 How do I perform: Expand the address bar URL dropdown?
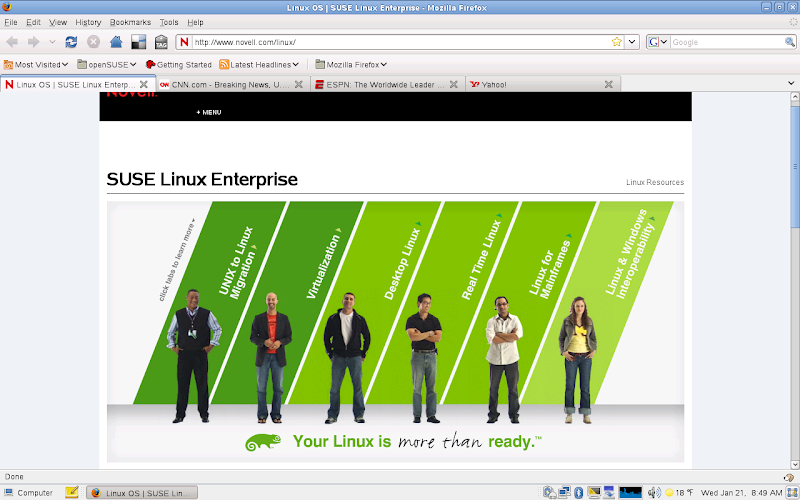[x=632, y=42]
